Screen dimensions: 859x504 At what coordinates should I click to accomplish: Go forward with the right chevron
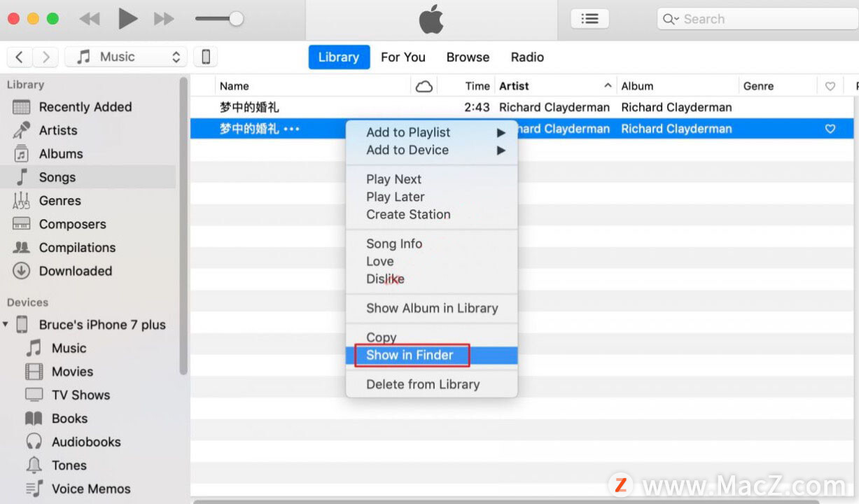pos(46,57)
